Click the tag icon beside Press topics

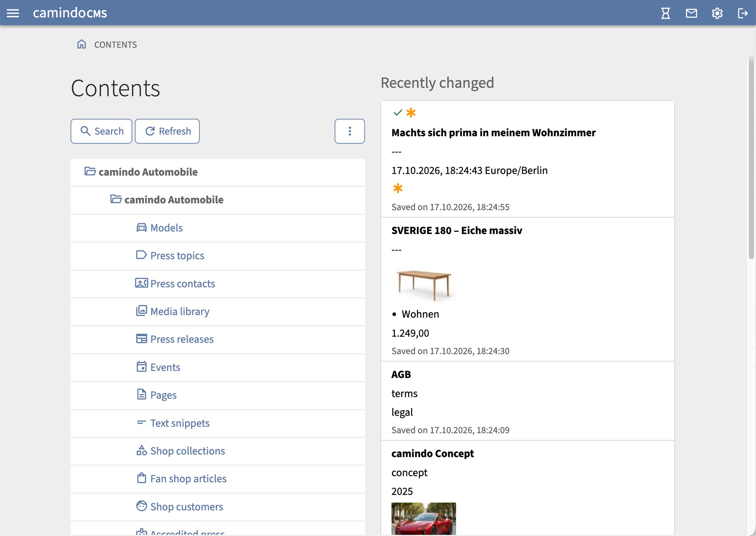(141, 255)
